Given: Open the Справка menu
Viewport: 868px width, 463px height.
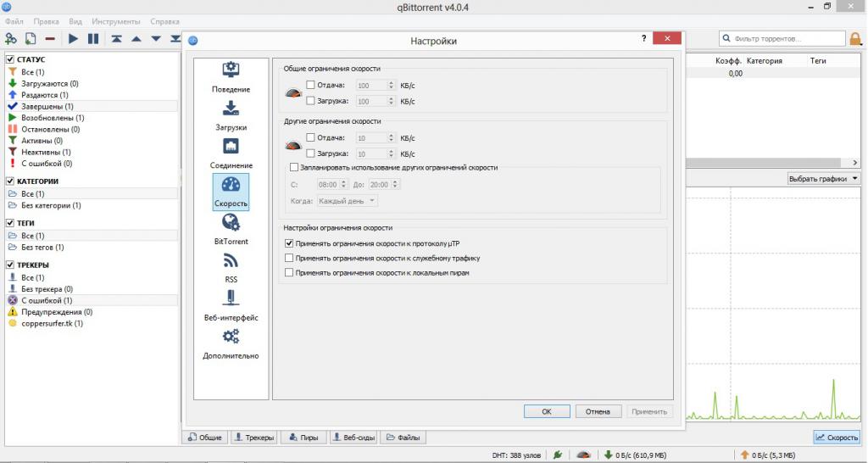Looking at the screenshot, I should tap(165, 21).
